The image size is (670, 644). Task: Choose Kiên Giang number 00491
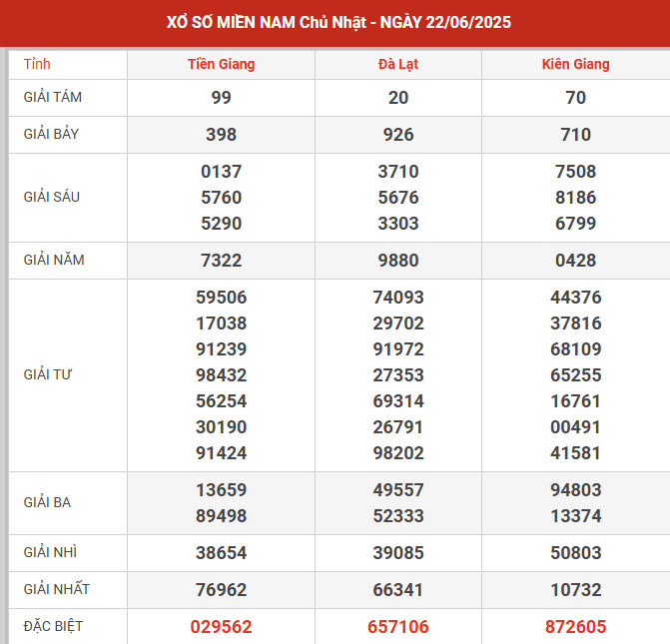575,427
